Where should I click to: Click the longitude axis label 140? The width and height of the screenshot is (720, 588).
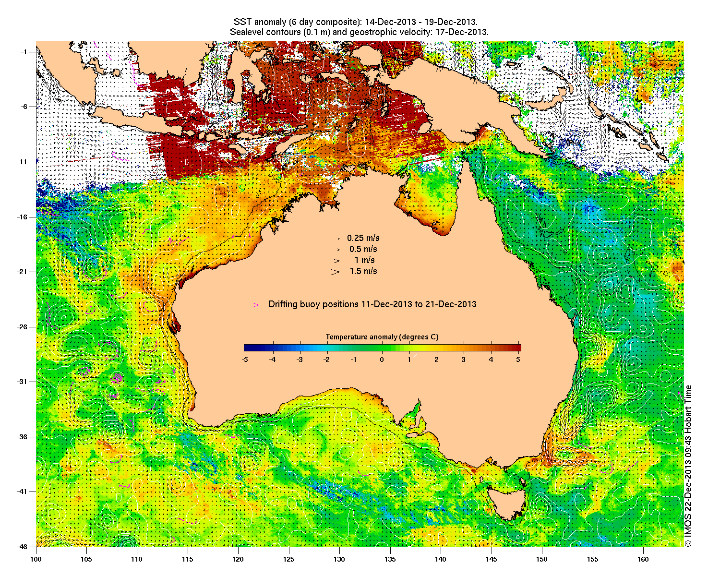tap(441, 559)
